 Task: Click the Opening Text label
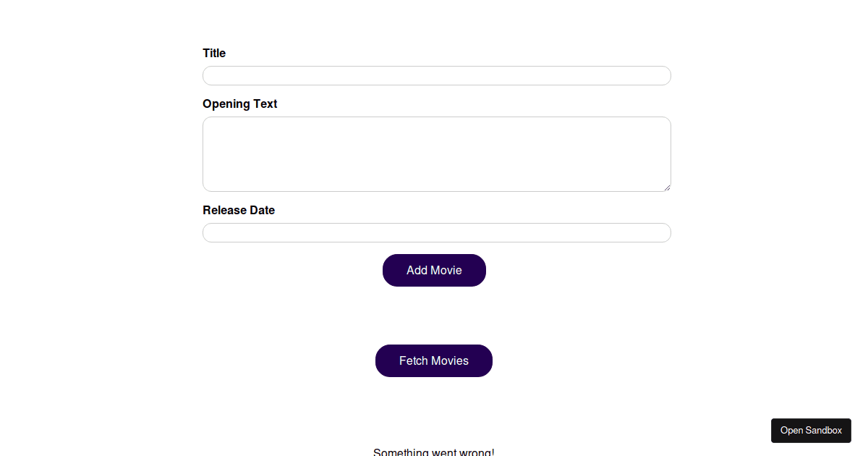point(239,104)
